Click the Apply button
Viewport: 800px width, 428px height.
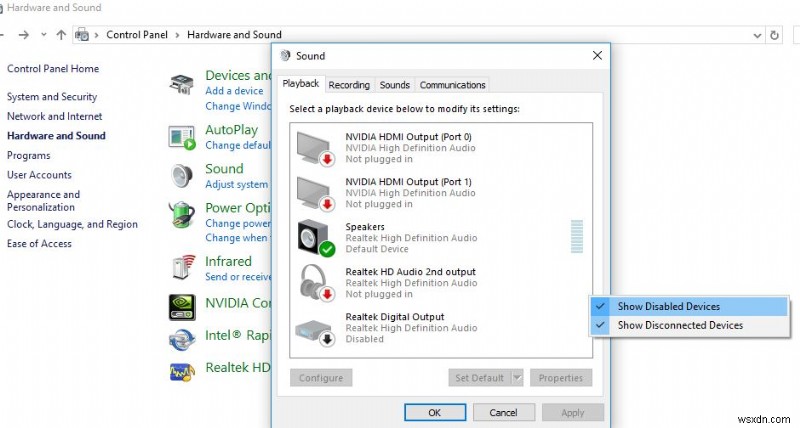tap(572, 413)
